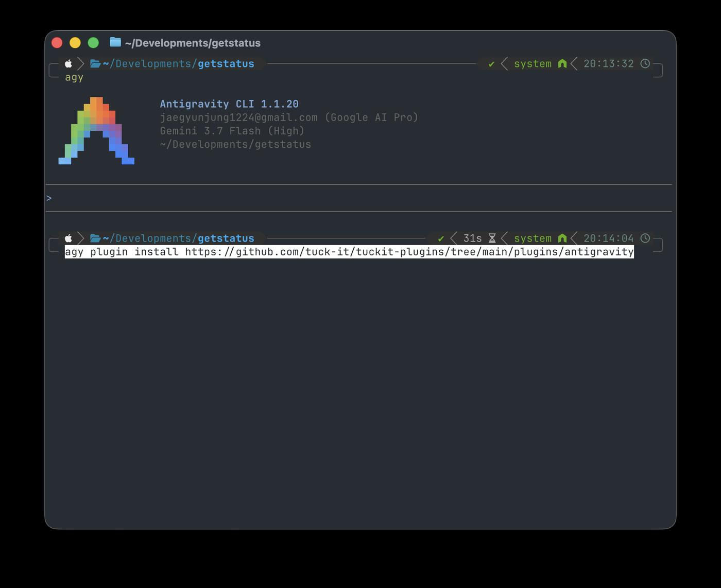Click the Apple logo in the second prompt
The width and height of the screenshot is (721, 588).
pos(68,238)
